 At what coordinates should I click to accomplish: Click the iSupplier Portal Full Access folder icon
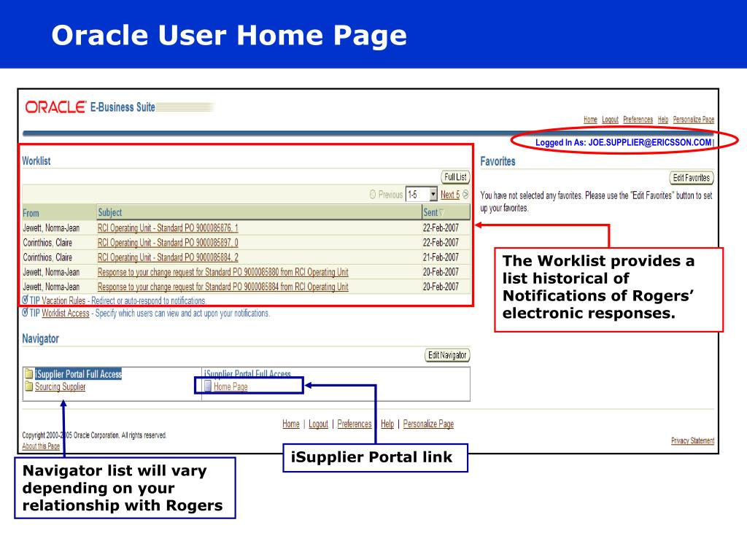(28, 375)
